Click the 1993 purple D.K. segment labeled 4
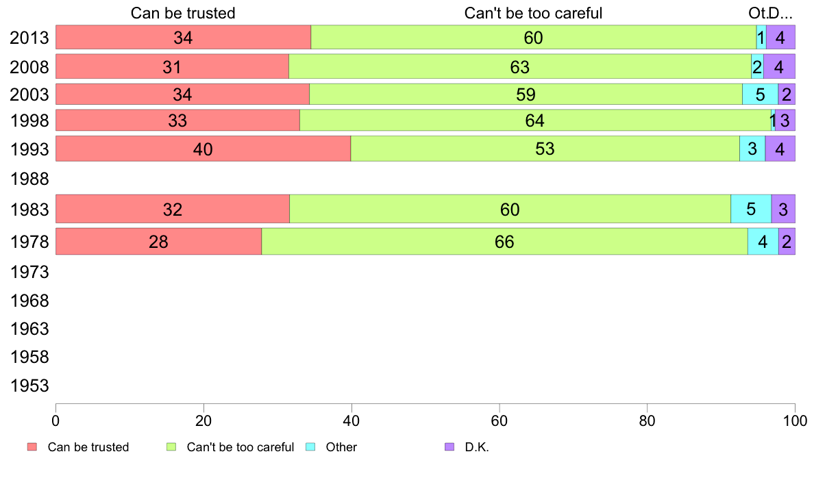 780,149
